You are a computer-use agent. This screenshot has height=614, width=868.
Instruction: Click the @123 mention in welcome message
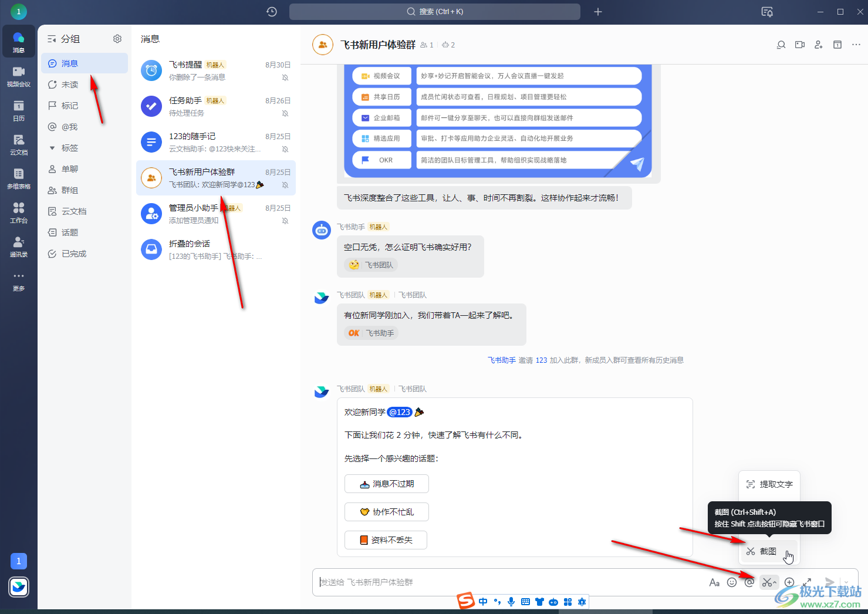point(399,412)
